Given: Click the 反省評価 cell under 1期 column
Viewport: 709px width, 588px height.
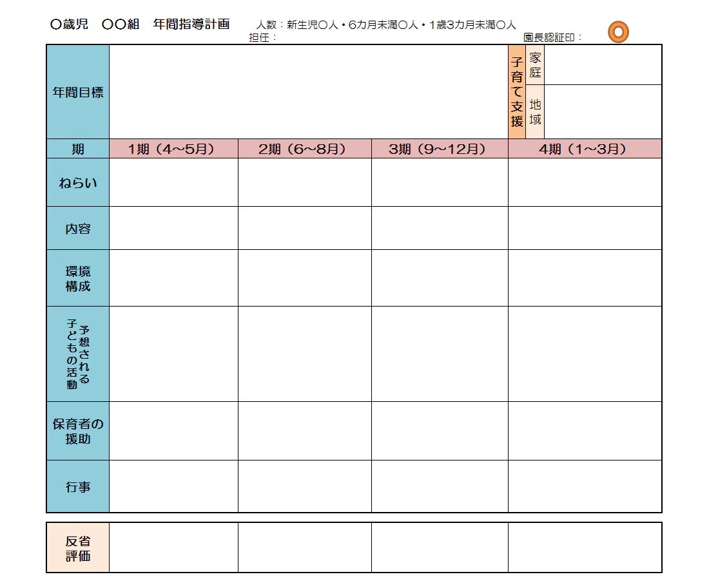Looking at the screenshot, I should tap(173, 548).
